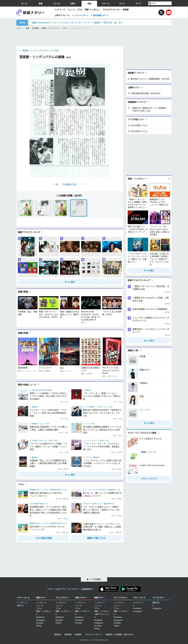Switch to the ホーム tab
Viewport: 188px width, 644px height.
pos(24,4)
